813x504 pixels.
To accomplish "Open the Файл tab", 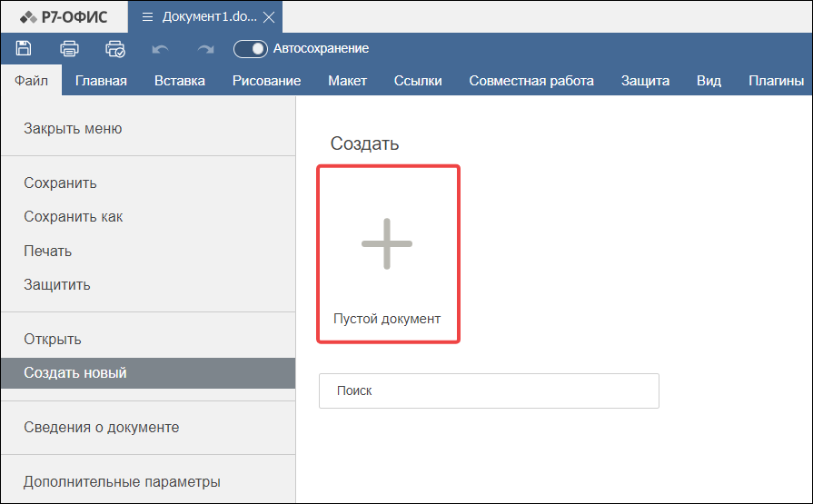I will 31,81.
